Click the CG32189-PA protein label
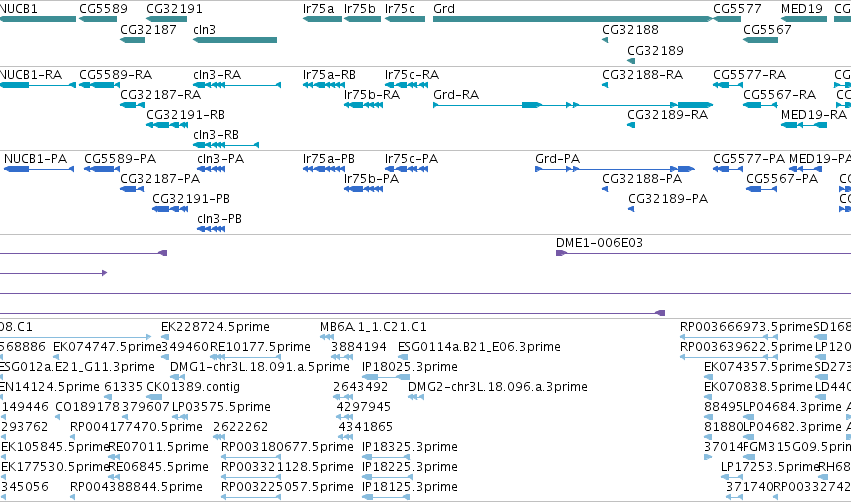 668,199
